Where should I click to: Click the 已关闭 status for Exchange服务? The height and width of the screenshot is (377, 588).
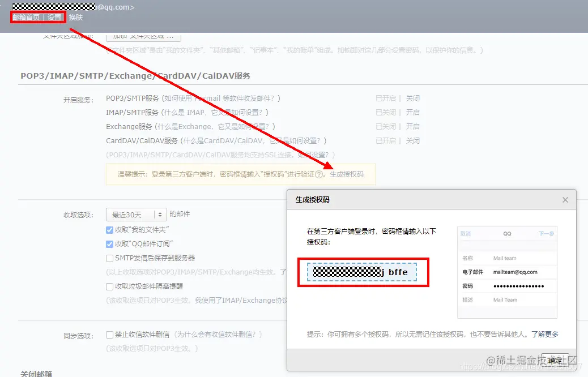point(386,127)
